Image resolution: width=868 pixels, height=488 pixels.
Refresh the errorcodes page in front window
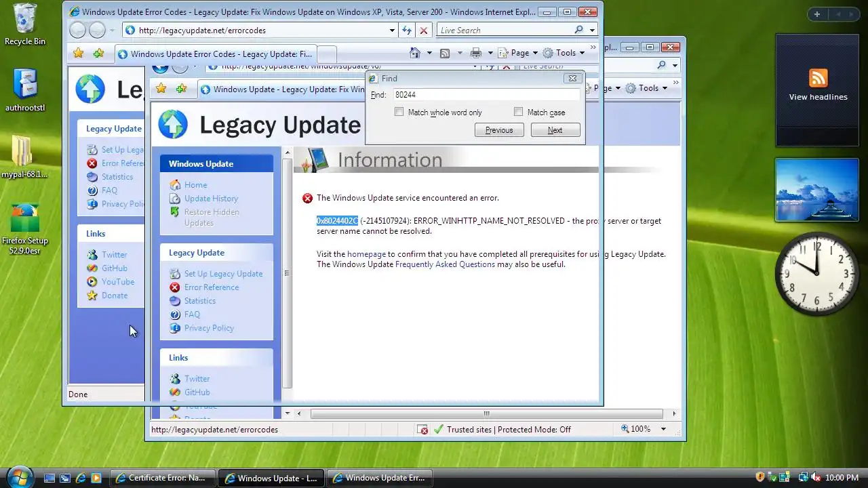coord(406,30)
